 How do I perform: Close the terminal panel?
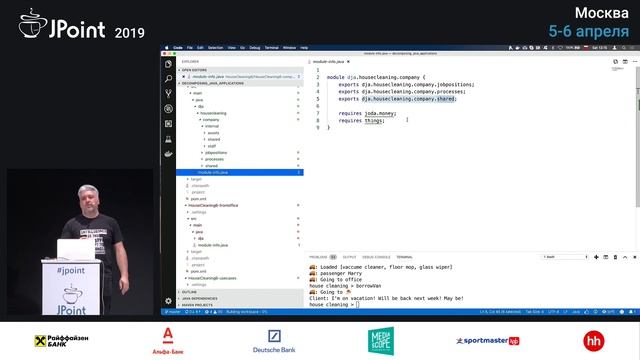point(635,257)
